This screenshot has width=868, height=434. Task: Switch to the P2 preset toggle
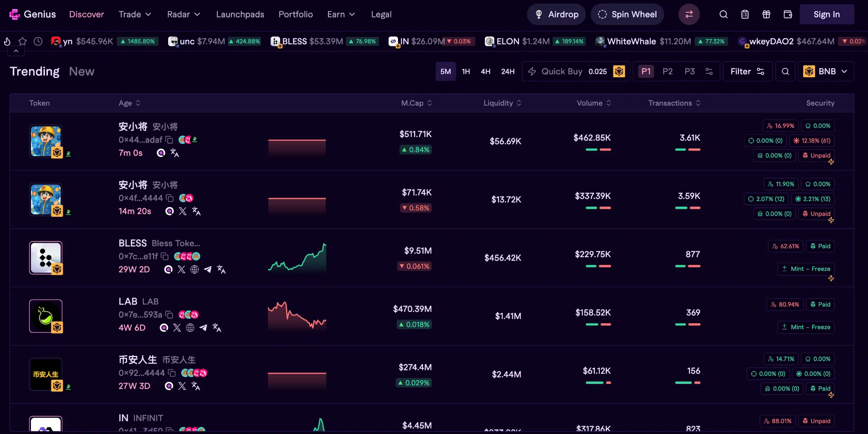(667, 71)
